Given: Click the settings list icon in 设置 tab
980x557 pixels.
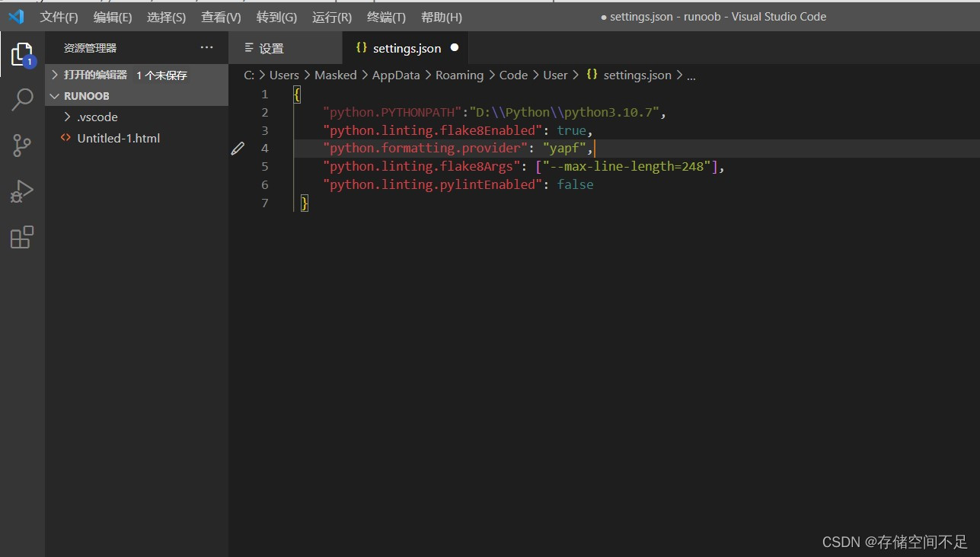Looking at the screenshot, I should pyautogui.click(x=248, y=47).
